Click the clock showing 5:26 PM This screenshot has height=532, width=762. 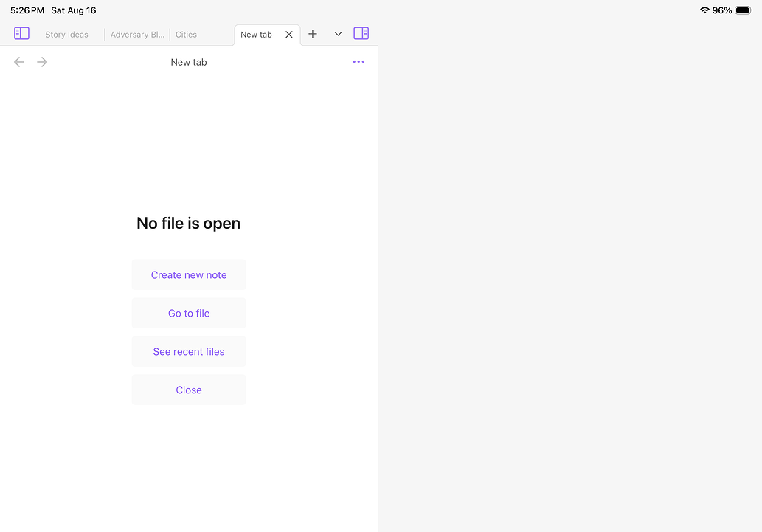coord(27,10)
